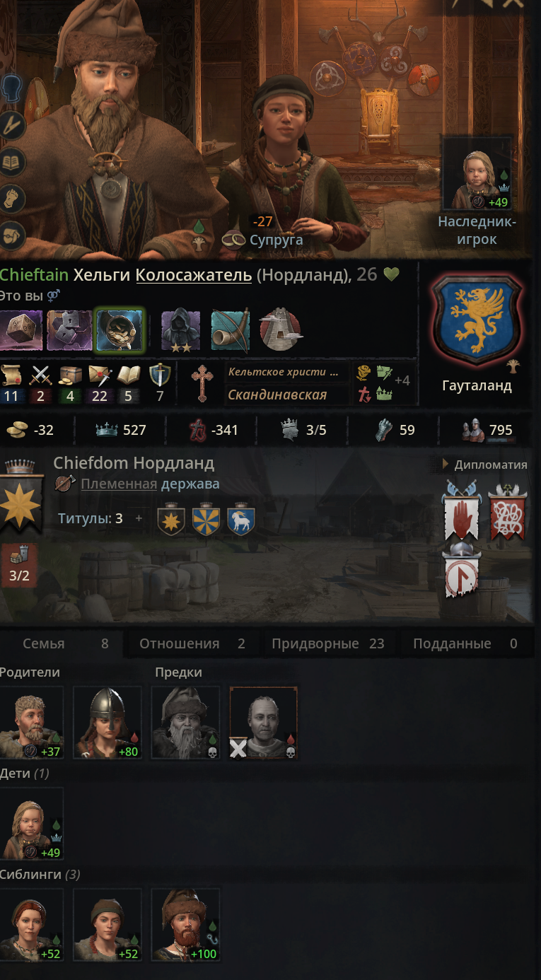Open the Придворные tab
Viewport: 541px width, 980px height.
tap(328, 643)
